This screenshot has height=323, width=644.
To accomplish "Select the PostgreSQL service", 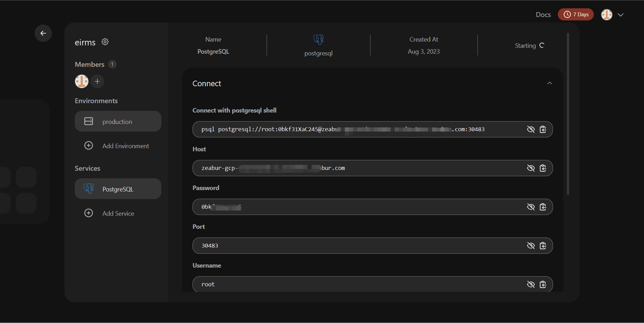I will pos(118,189).
